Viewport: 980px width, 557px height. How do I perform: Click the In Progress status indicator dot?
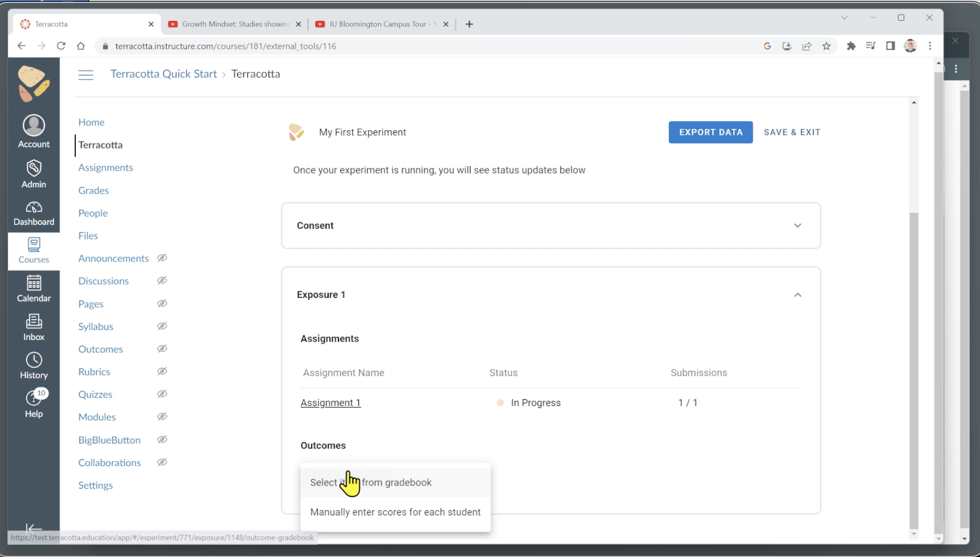click(x=500, y=403)
